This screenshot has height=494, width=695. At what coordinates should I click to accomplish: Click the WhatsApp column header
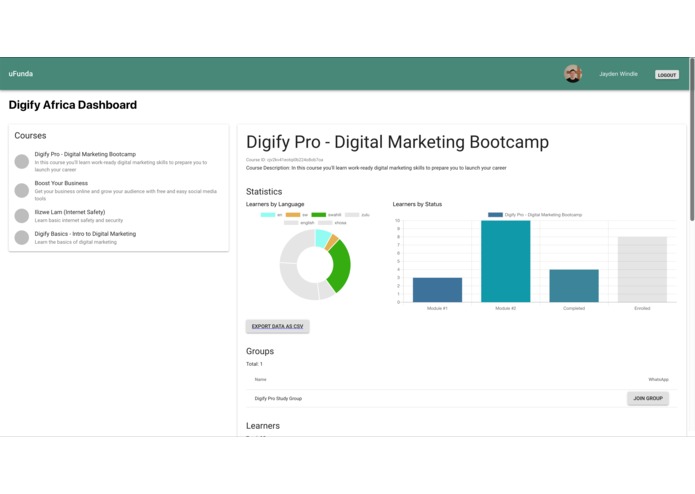[x=658, y=380]
